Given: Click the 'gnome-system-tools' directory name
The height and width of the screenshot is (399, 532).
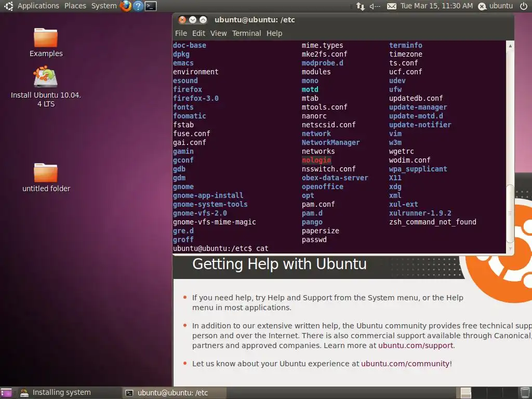Looking at the screenshot, I should coord(210,204).
